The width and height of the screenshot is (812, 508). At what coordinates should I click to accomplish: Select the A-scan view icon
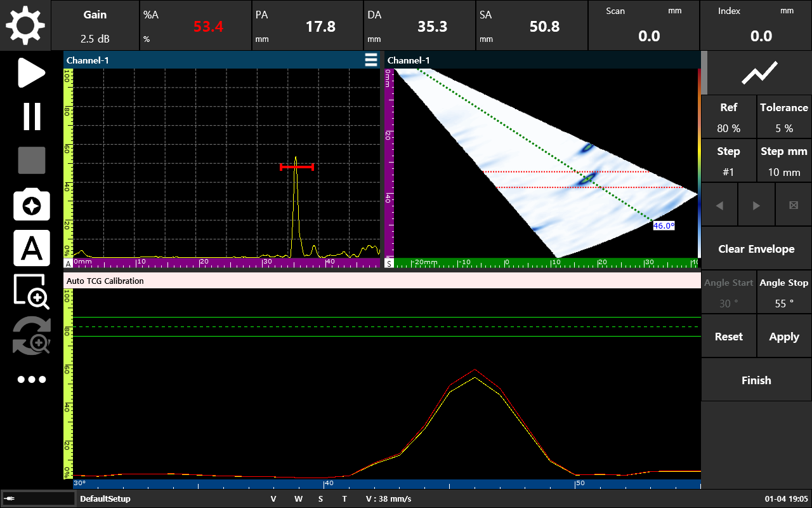pyautogui.click(x=32, y=248)
